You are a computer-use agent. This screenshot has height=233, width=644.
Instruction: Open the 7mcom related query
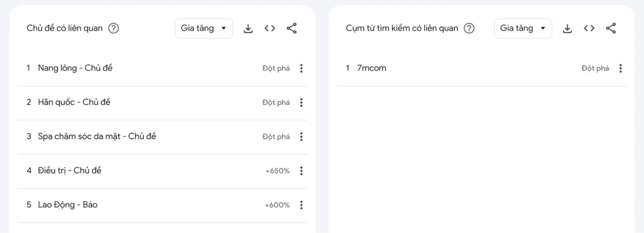tap(372, 68)
